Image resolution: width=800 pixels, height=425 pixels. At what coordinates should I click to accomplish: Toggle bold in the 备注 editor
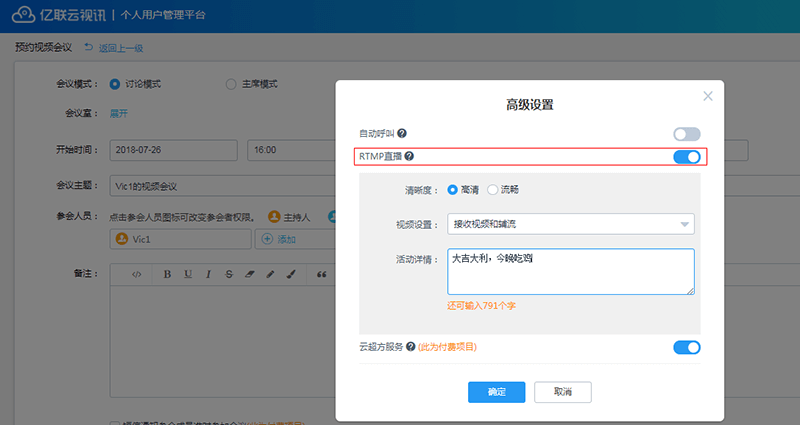coord(167,274)
